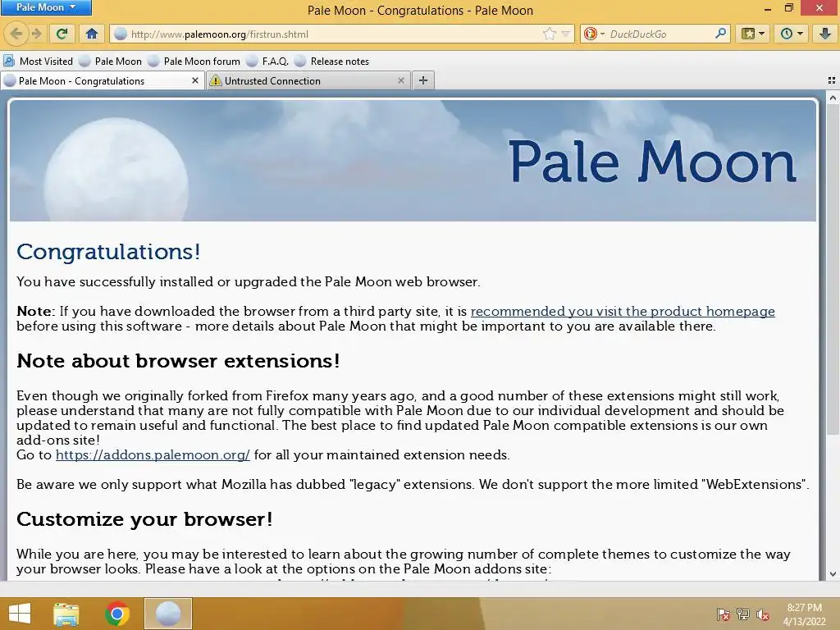This screenshot has height=630, width=840.
Task: Open the Home page button
Action: coord(92,34)
